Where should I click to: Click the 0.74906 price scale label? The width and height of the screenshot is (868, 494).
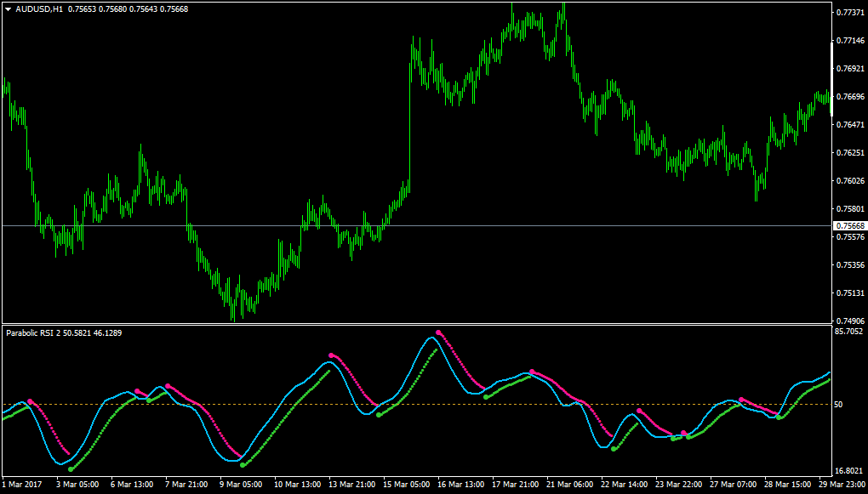tap(851, 321)
